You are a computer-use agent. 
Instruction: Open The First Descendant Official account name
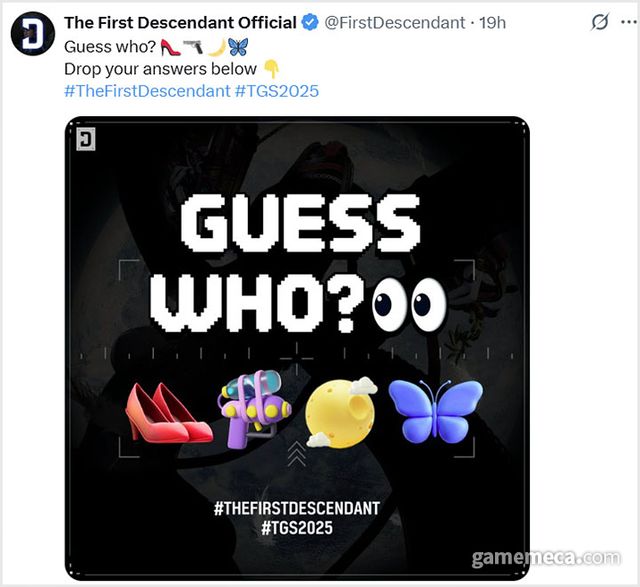point(180,22)
